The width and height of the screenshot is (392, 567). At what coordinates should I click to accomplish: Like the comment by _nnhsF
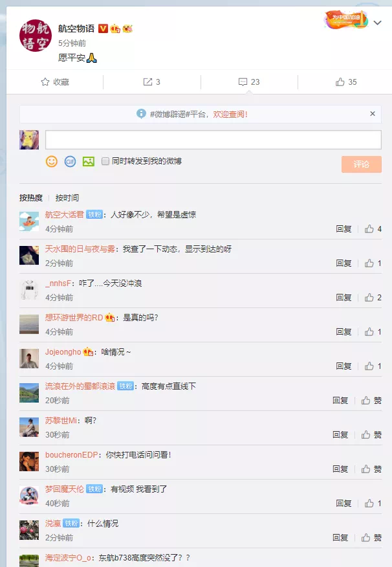point(369,298)
